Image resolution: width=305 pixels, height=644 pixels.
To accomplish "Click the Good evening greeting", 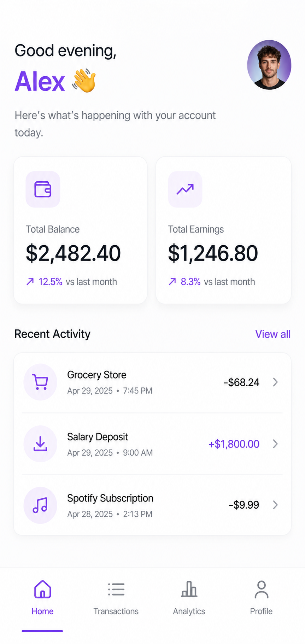I will (65, 51).
